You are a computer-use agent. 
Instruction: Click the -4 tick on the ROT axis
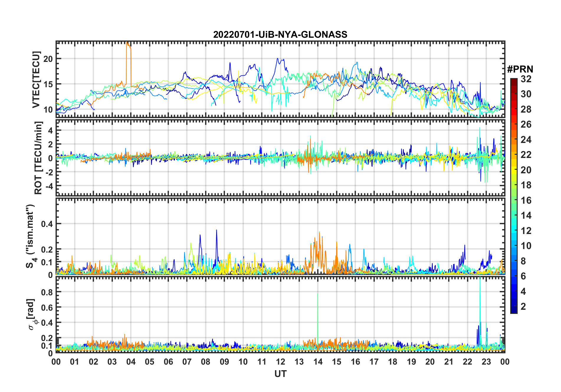49,186
